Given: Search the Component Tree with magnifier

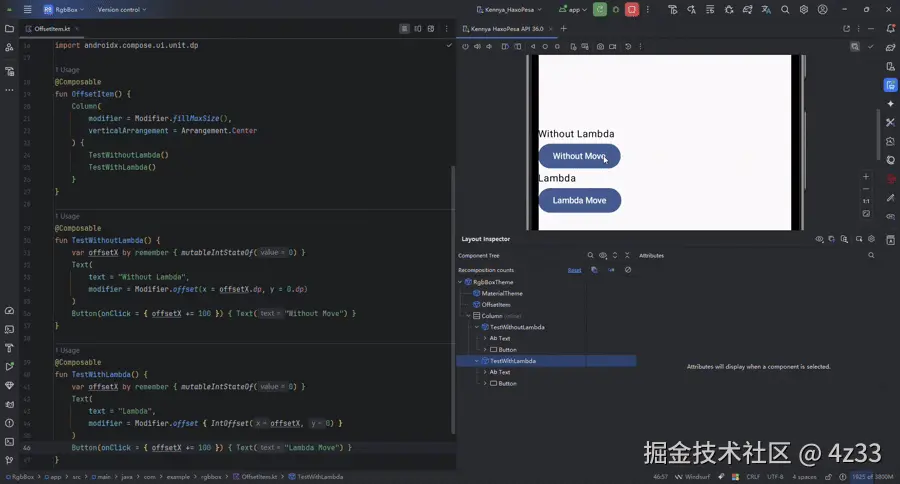Looking at the screenshot, I should [x=590, y=255].
